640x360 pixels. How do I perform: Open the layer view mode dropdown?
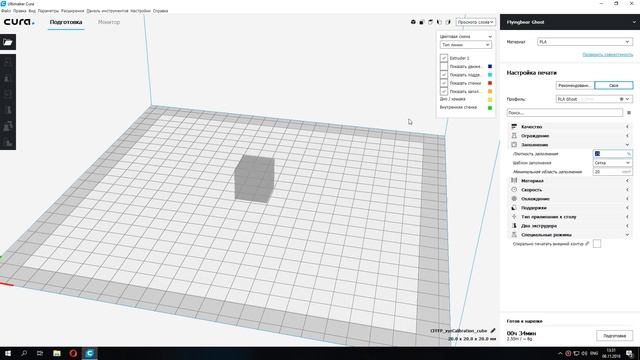pyautogui.click(x=476, y=22)
